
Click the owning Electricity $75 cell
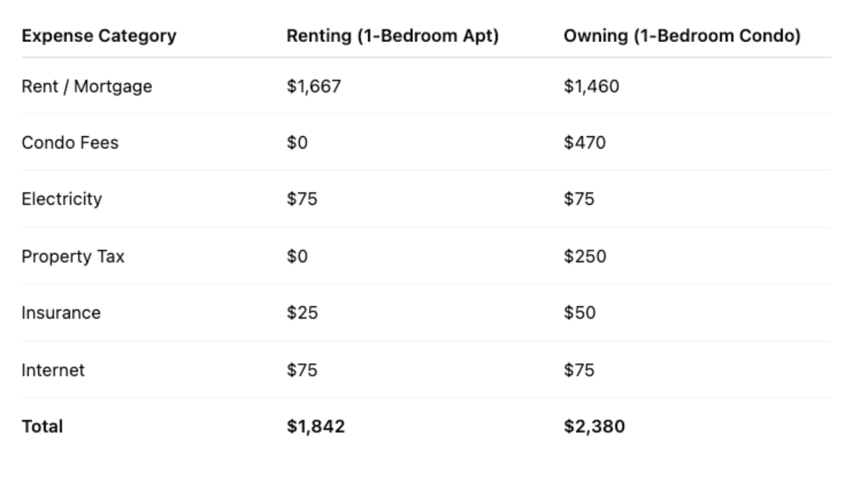pos(579,199)
